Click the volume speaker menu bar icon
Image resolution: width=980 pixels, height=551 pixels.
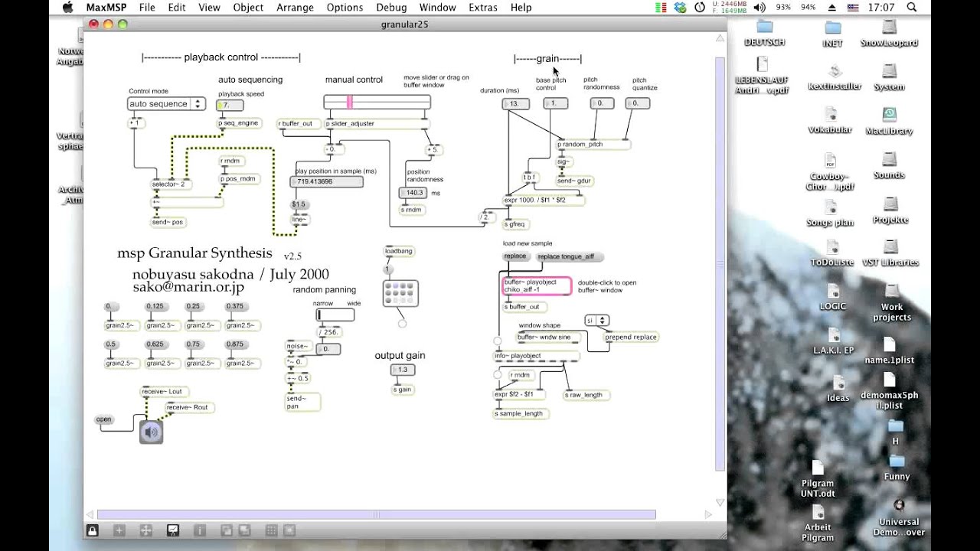tap(760, 7)
